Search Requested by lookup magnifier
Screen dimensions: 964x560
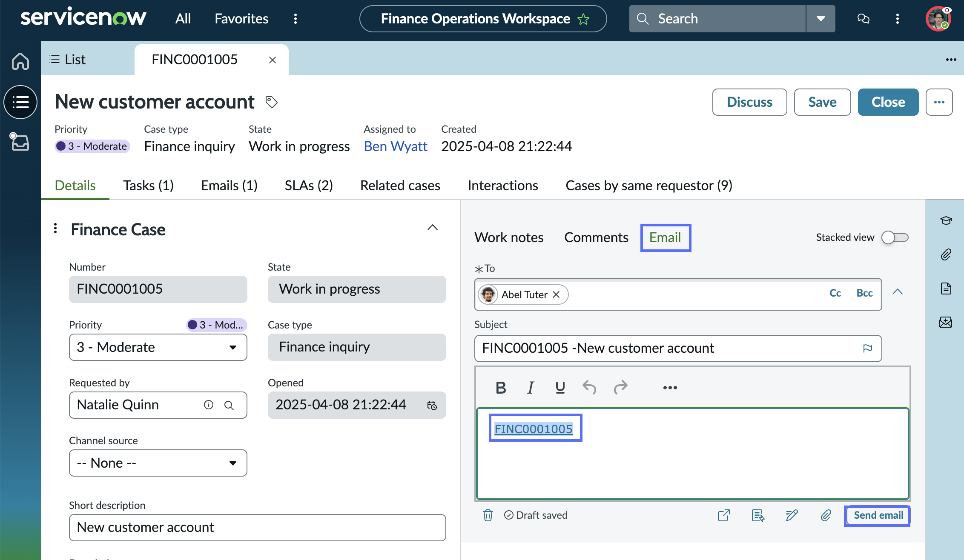[x=229, y=405]
